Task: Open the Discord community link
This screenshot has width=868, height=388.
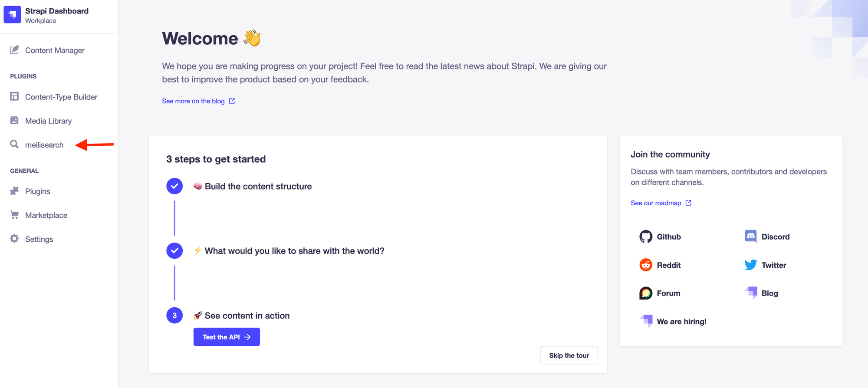Action: coord(767,237)
